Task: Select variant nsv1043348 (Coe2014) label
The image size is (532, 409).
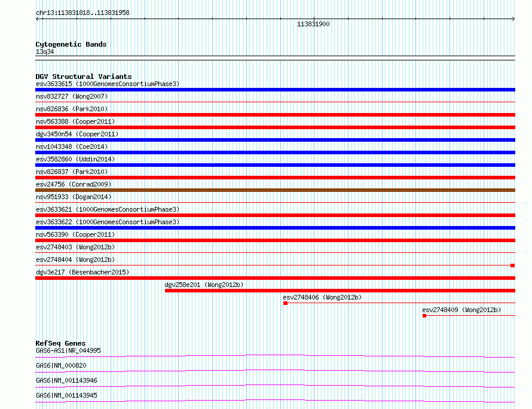Action: click(72, 146)
